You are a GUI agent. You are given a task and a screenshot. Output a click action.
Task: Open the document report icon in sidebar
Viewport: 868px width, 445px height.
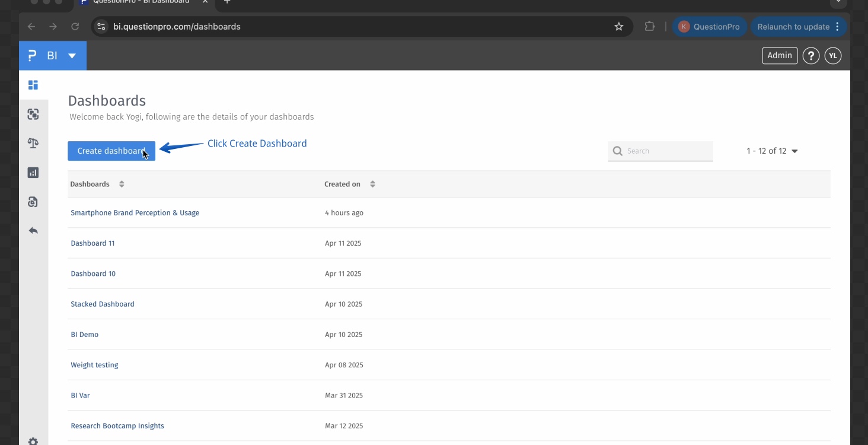click(x=33, y=202)
